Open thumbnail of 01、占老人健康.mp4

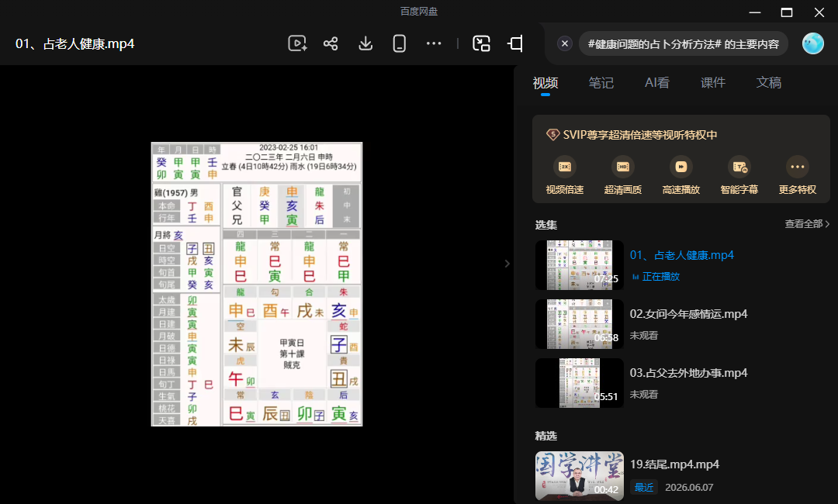tap(580, 265)
